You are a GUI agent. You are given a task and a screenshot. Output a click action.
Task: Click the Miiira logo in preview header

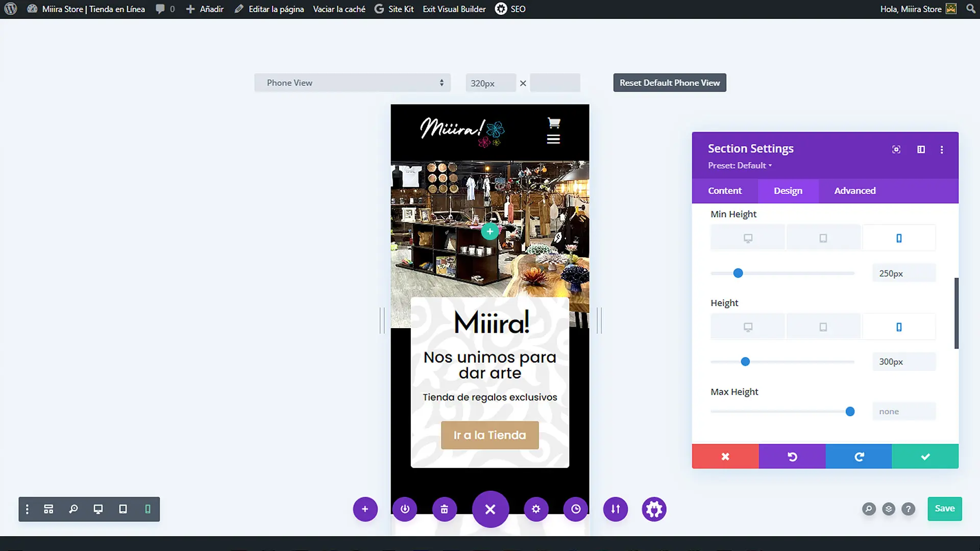pos(462,132)
